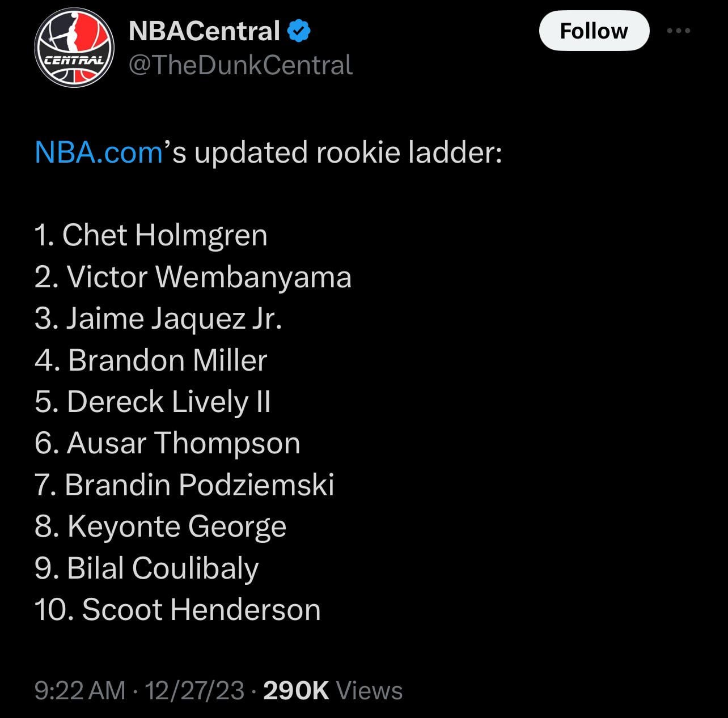Click the Chet Holmgren list entry

point(151,235)
